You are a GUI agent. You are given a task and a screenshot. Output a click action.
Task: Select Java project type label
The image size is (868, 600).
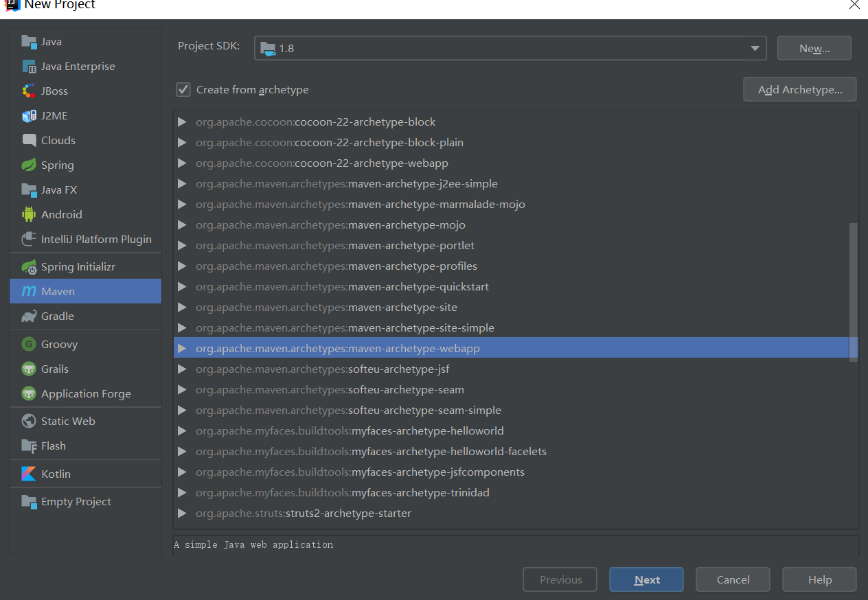click(52, 41)
